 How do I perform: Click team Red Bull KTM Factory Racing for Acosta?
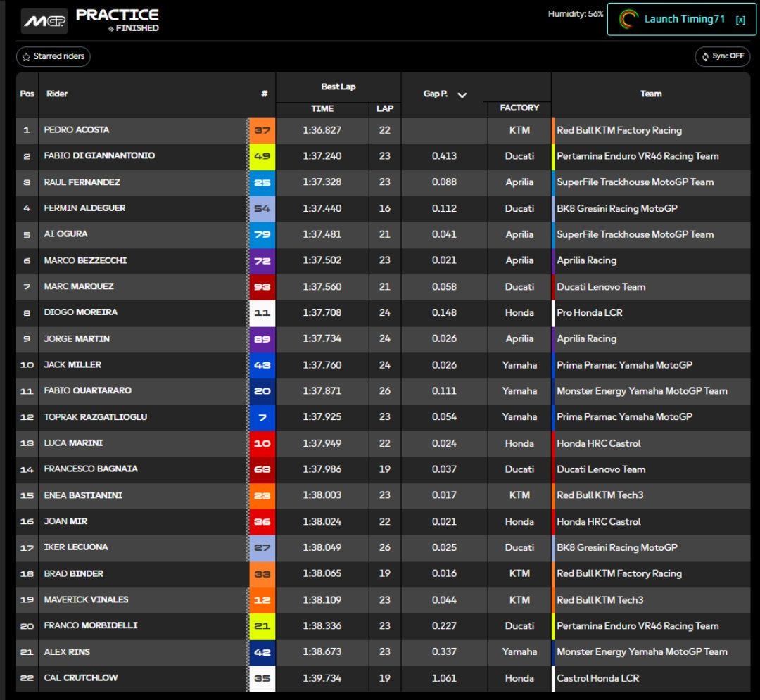click(619, 130)
